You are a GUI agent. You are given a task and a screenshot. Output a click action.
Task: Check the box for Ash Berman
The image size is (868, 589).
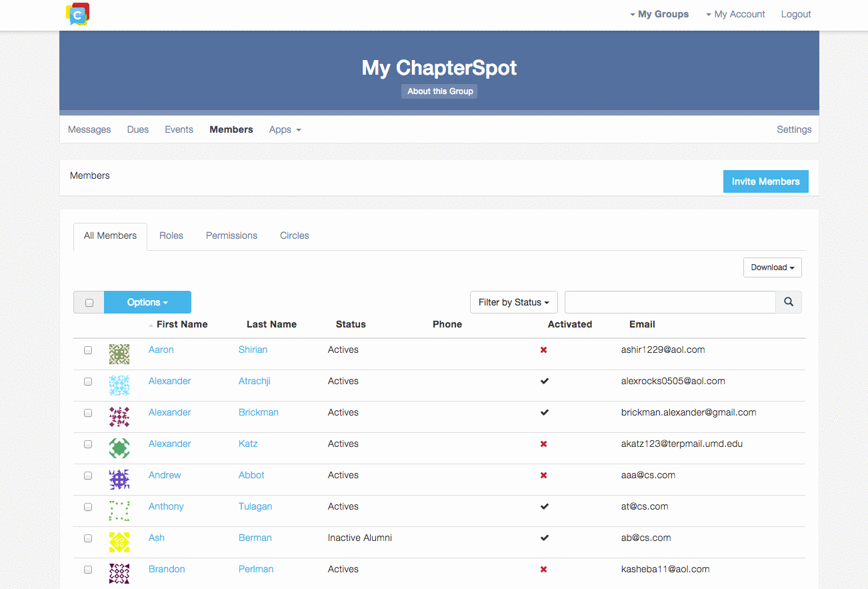pyautogui.click(x=88, y=538)
